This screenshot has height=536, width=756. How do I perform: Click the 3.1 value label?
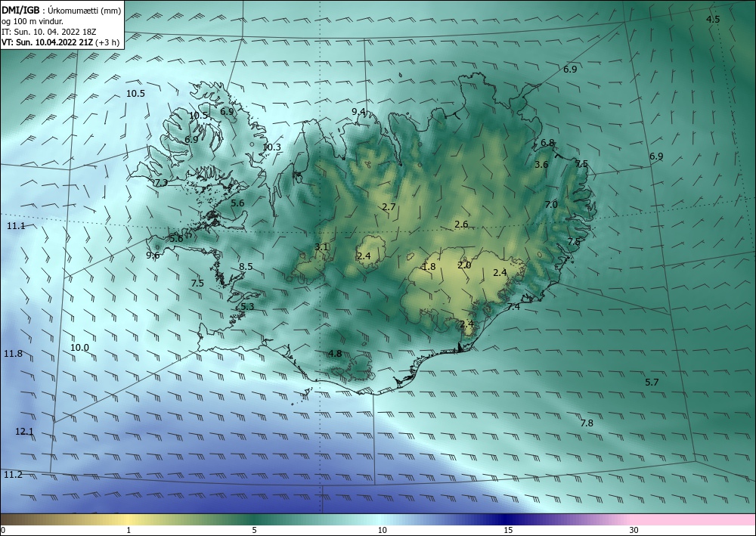tap(321, 246)
